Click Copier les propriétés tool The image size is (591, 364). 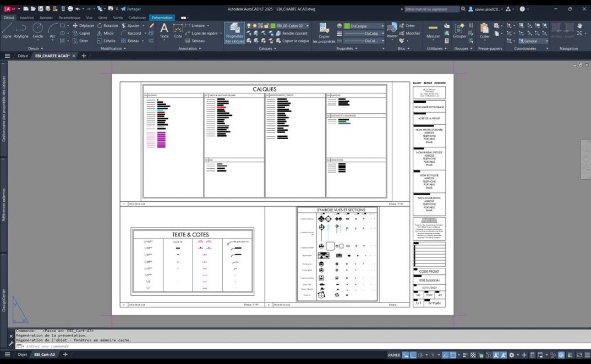tap(324, 32)
